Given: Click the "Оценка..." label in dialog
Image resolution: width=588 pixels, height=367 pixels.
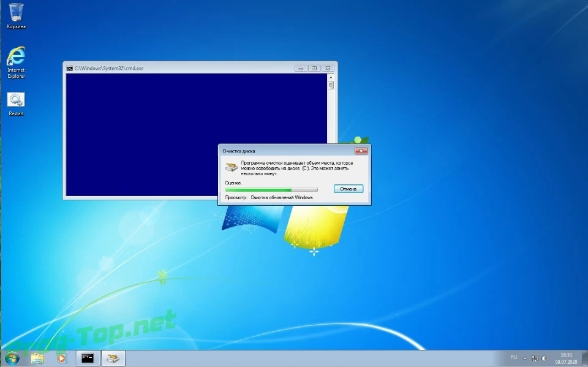Looking at the screenshot, I should 235,183.
